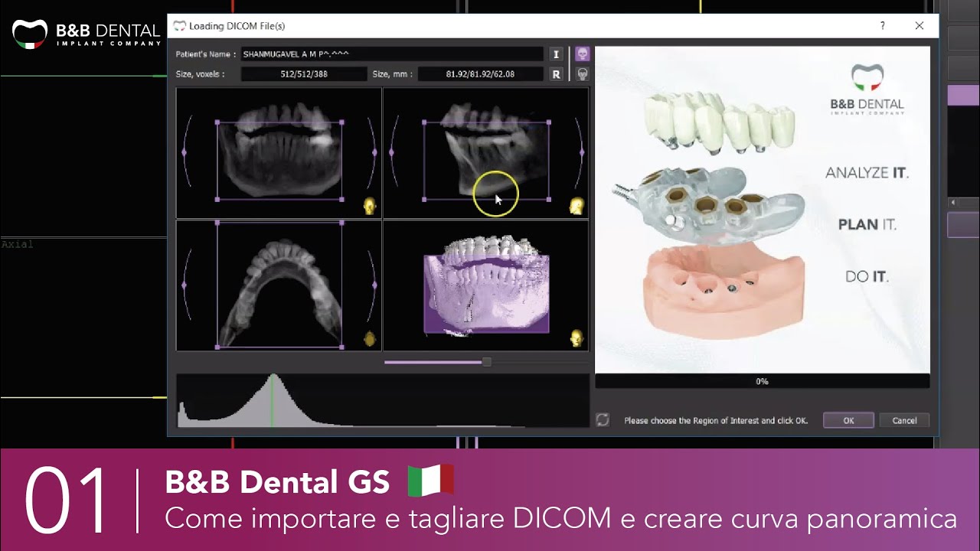Click the top-left crop handle in frontal view
Image resolution: width=980 pixels, height=551 pixels.
217,122
